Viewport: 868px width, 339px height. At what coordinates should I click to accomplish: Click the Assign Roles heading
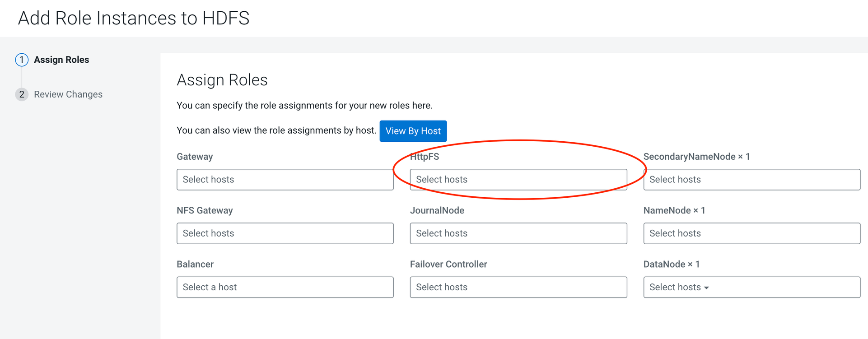[222, 80]
